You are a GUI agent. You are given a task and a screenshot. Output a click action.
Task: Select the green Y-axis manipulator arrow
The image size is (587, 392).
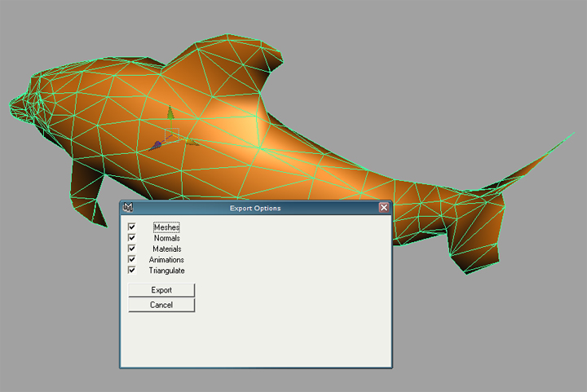click(170, 112)
